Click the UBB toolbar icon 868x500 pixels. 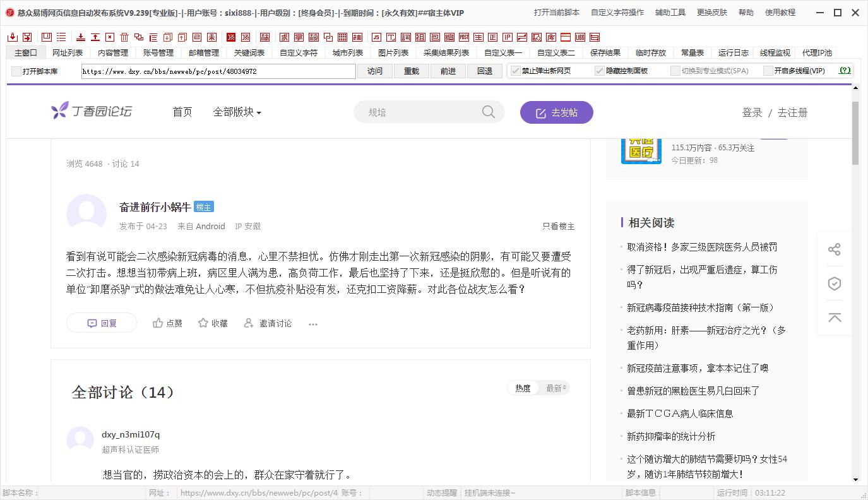(580, 37)
